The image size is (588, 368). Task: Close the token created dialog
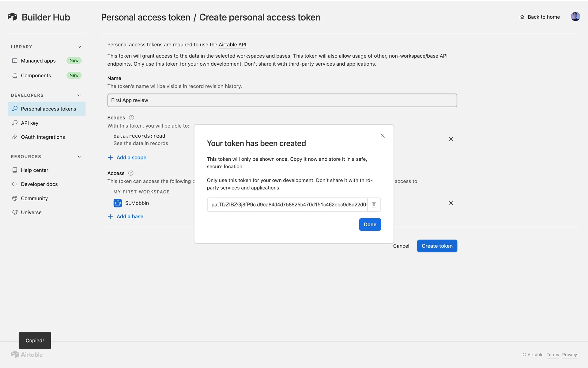(383, 136)
